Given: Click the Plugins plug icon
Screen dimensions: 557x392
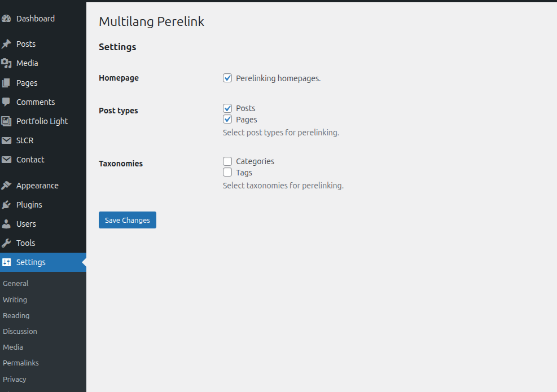Looking at the screenshot, I should (6, 205).
